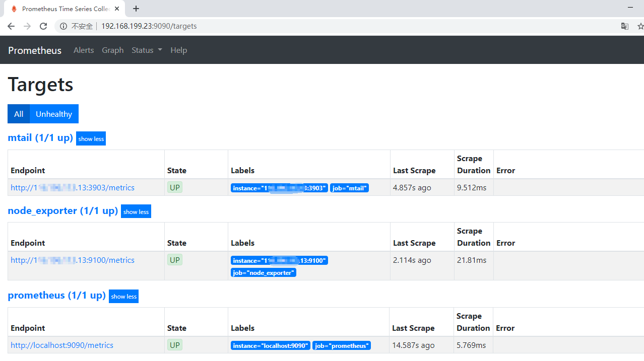Expand the Status dropdown menu
The width and height of the screenshot is (644, 361).
click(x=147, y=50)
